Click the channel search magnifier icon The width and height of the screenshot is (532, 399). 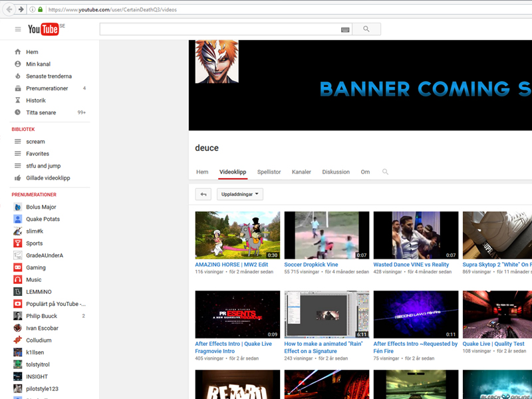coord(385,172)
